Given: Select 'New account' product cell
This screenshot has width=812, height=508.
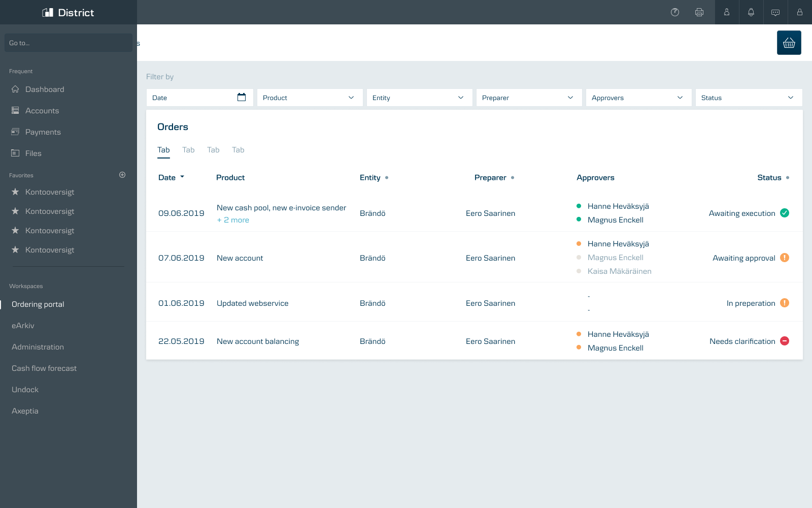Looking at the screenshot, I should click(240, 258).
